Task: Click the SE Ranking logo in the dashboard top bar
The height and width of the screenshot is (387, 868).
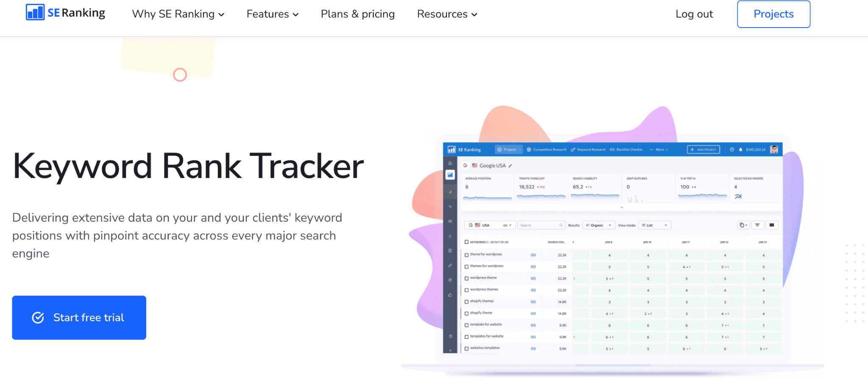Action: tap(465, 150)
